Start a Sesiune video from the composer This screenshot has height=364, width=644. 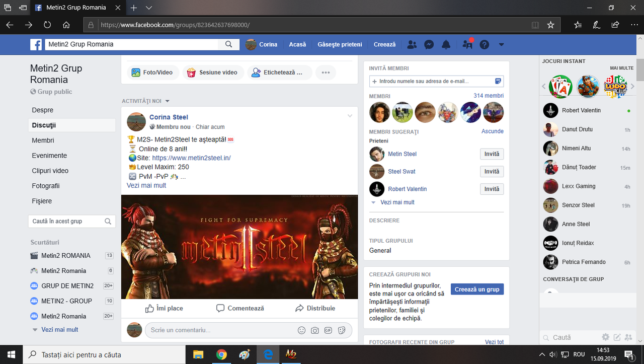(x=213, y=72)
